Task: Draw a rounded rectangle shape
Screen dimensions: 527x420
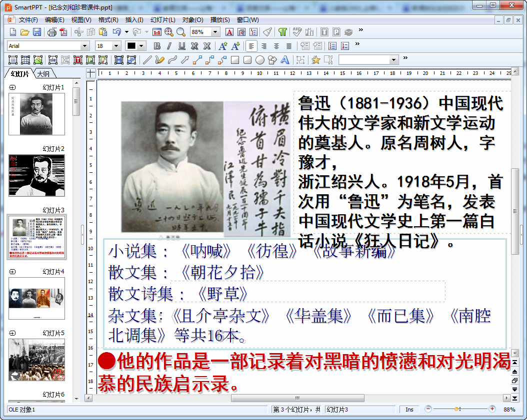Action: pyautogui.click(x=247, y=60)
